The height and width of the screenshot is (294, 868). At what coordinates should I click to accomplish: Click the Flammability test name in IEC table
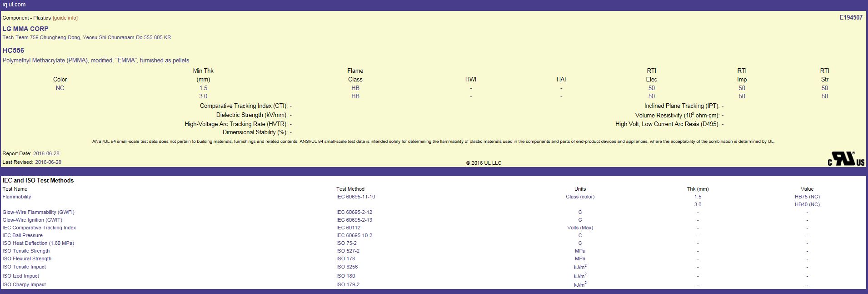pos(17,197)
